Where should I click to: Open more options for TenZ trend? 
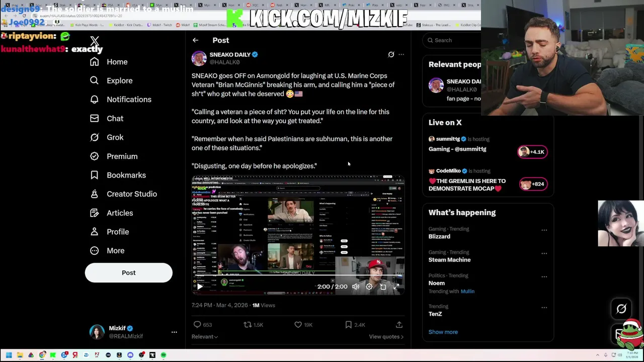click(544, 307)
